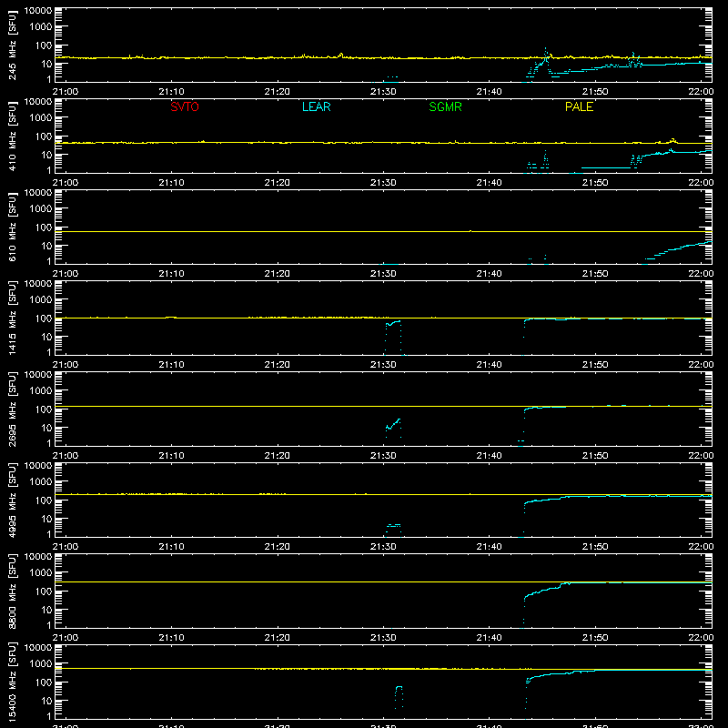Click 21:00 label under the 610 MHz panel
Image resolution: width=728 pixels, height=728 pixels.
[66, 274]
